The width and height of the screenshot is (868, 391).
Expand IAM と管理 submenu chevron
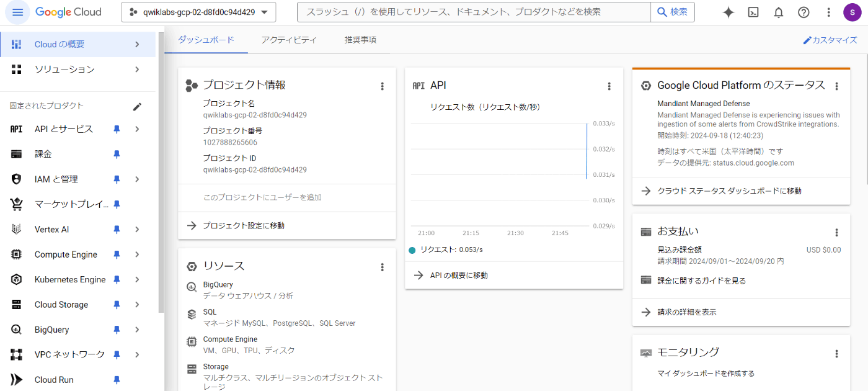click(x=137, y=179)
